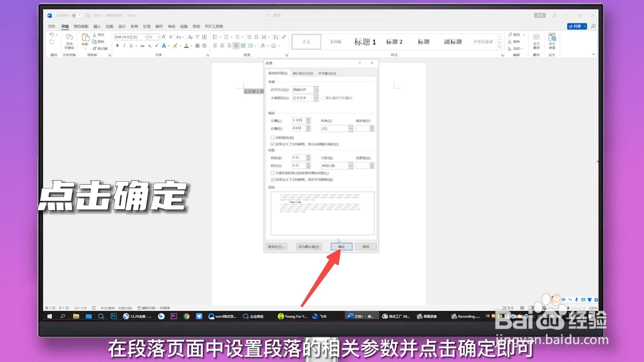This screenshot has width=644, height=362.
Task: Toggle auto-adjust right indent for document grid checkbox
Action: click(272, 144)
